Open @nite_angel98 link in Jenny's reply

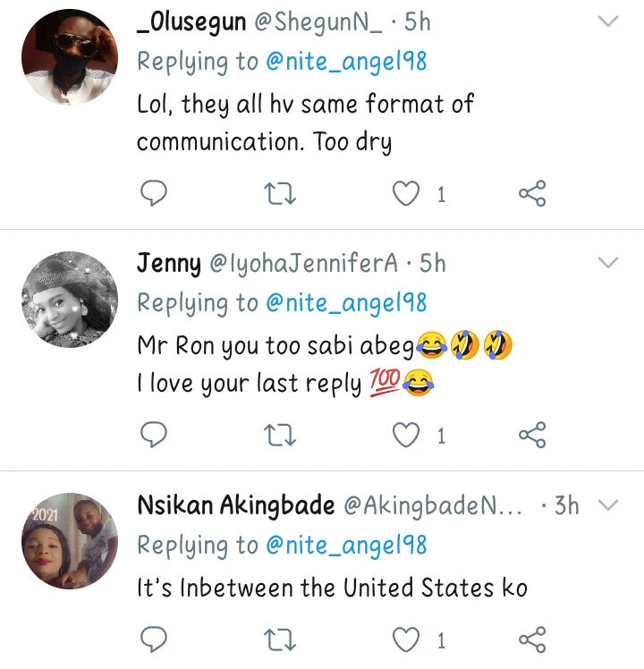point(346,303)
